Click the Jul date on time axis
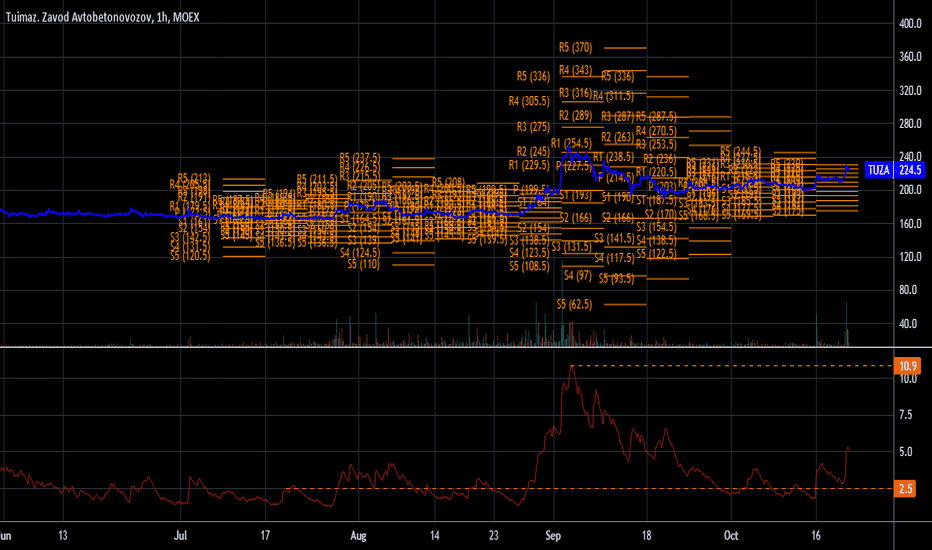This screenshot has height=550, width=932. (x=180, y=536)
